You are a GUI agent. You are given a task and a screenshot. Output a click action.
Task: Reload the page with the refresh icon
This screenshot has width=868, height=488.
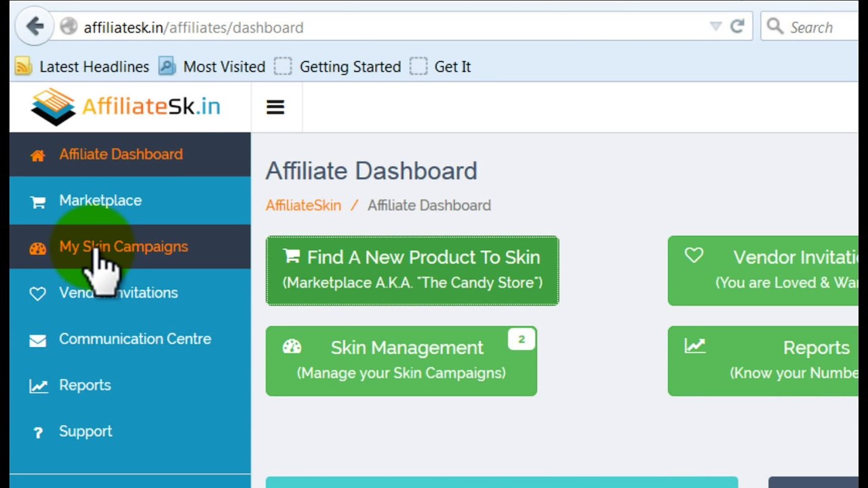click(737, 26)
